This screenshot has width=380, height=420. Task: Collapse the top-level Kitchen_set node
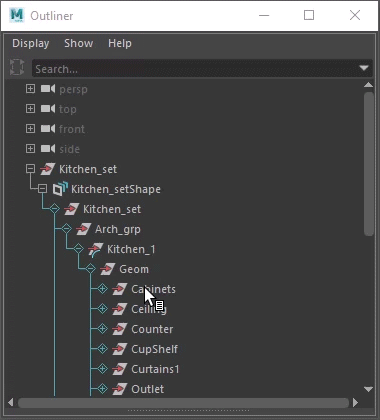[30, 169]
